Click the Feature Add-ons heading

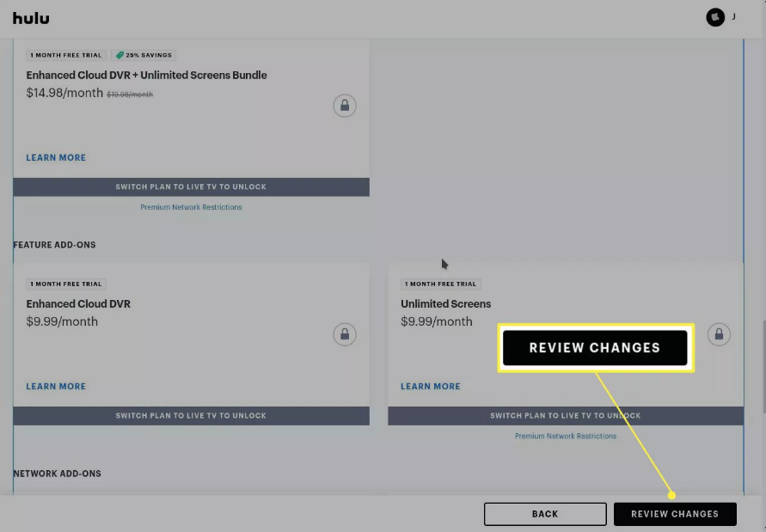[54, 245]
